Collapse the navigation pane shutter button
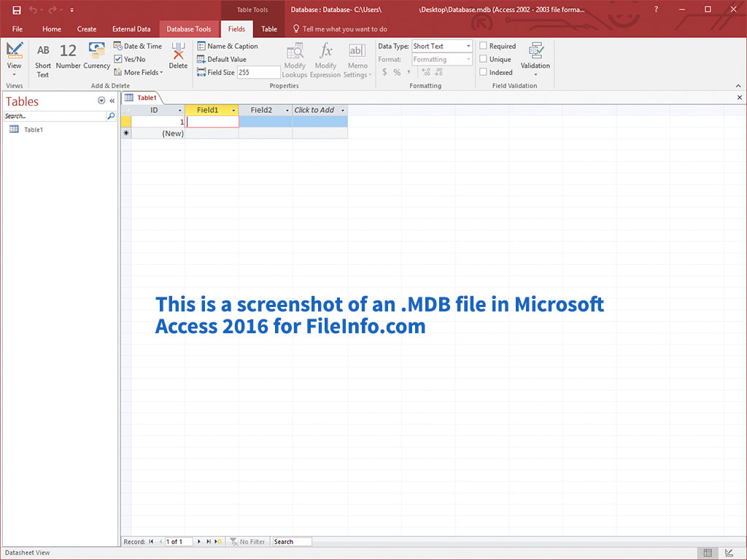This screenshot has height=560, width=747. pyautogui.click(x=112, y=101)
